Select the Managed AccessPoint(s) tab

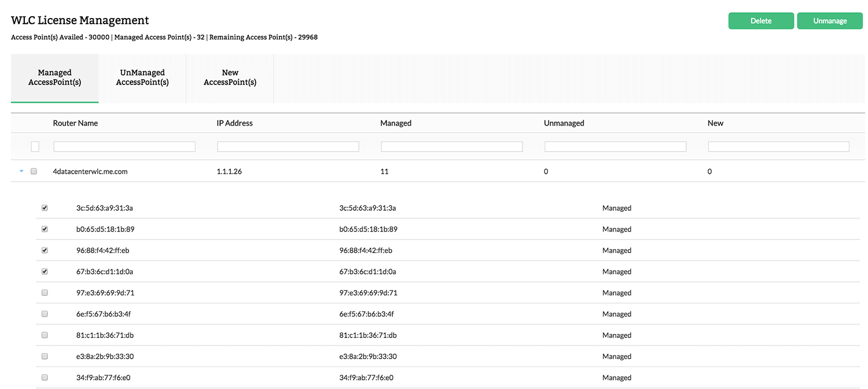tap(54, 77)
